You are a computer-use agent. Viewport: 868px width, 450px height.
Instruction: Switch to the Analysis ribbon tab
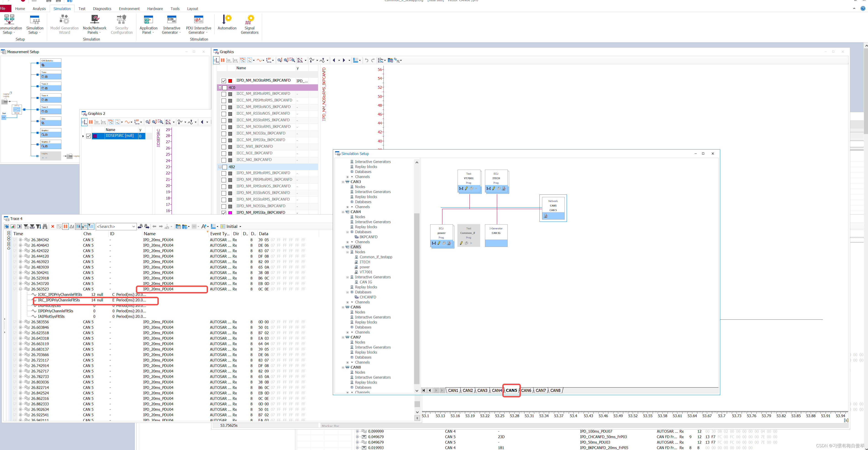(39, 9)
